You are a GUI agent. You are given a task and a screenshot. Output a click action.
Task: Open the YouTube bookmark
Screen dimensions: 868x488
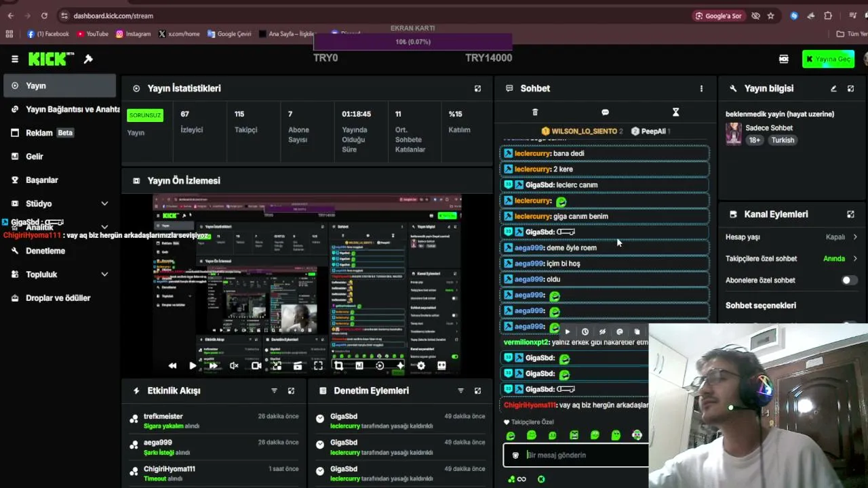pyautogui.click(x=92, y=34)
